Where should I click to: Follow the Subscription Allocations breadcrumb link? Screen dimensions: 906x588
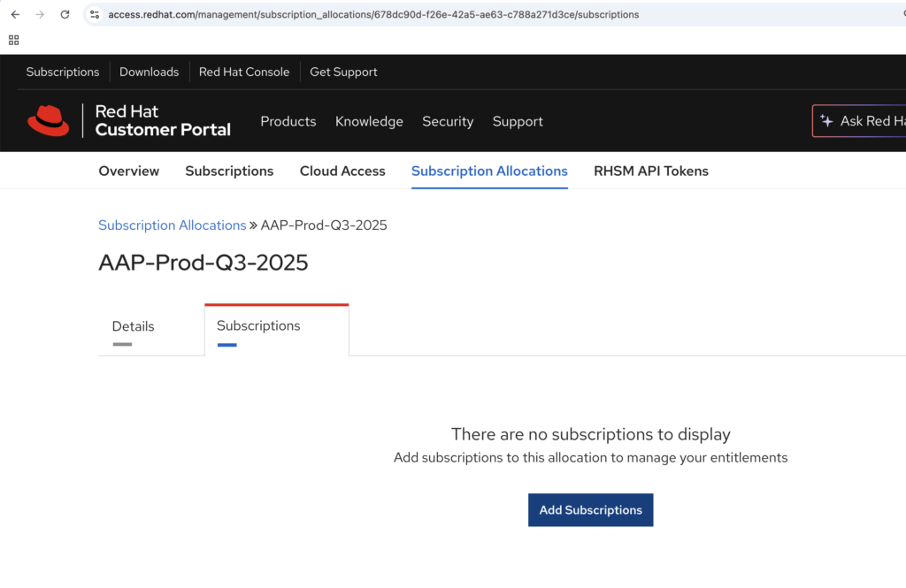(173, 225)
